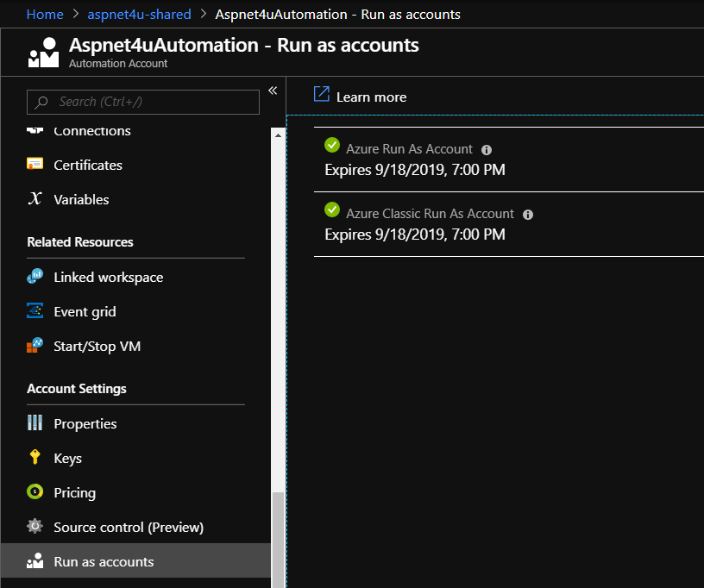Open Source control (Preview) item

(136, 527)
